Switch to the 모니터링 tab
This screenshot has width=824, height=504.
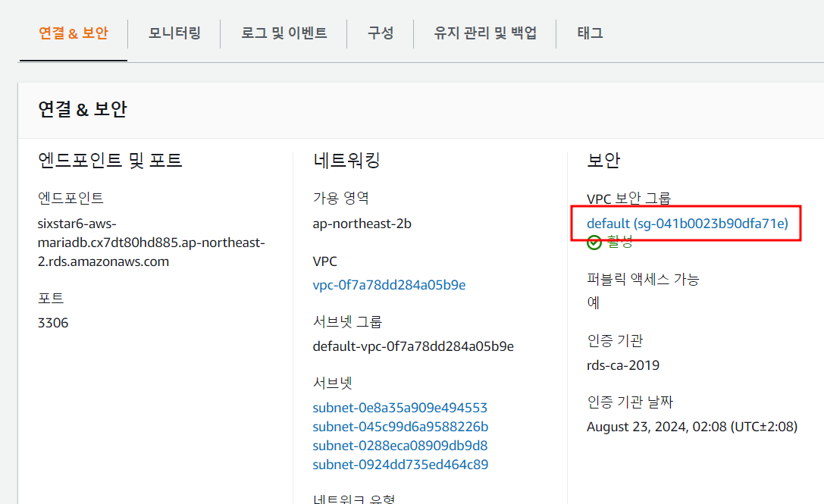(174, 33)
